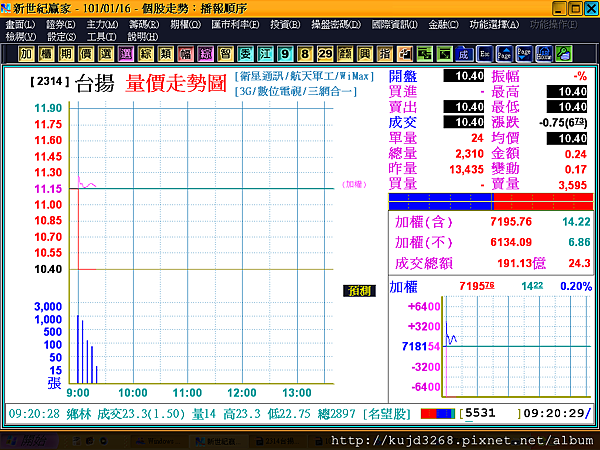
Task: Click the stock code 5531 input field
Action: (491, 413)
